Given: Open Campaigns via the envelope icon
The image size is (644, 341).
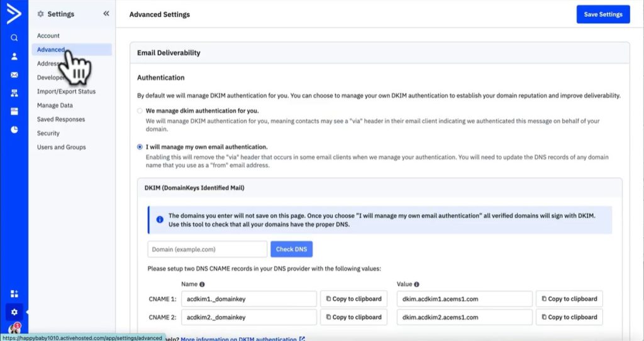Looking at the screenshot, I should pyautogui.click(x=14, y=75).
